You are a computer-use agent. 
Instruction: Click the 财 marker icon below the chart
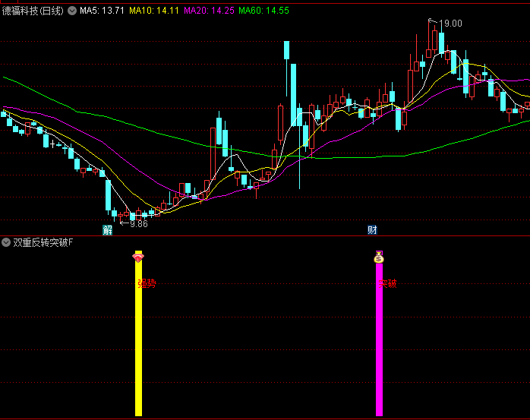tap(372, 230)
